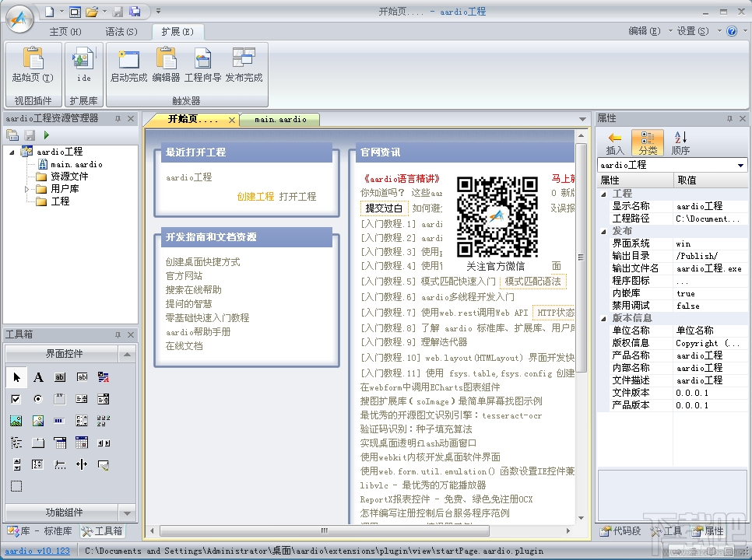Viewport: 752px width, 560px height.
Task: Switch to the main.aardio document tab
Action: pos(280,119)
